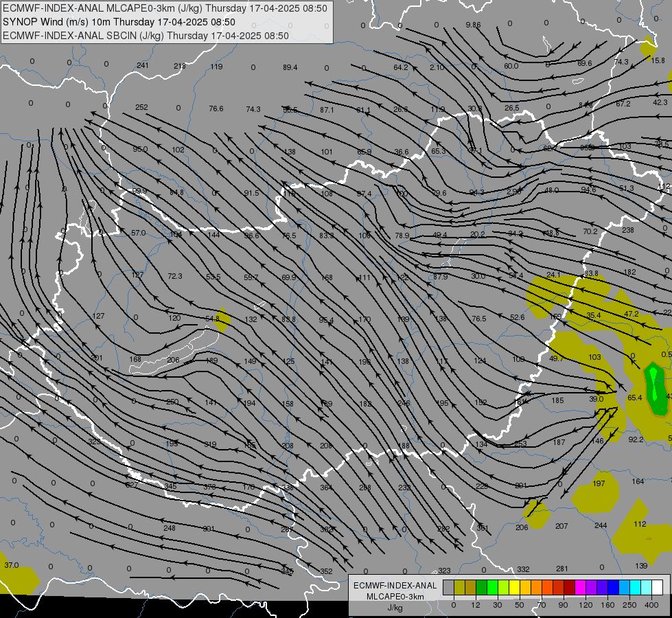Click the legend tick label '400'
Viewport: 672px width, 618px height.
click(651, 605)
